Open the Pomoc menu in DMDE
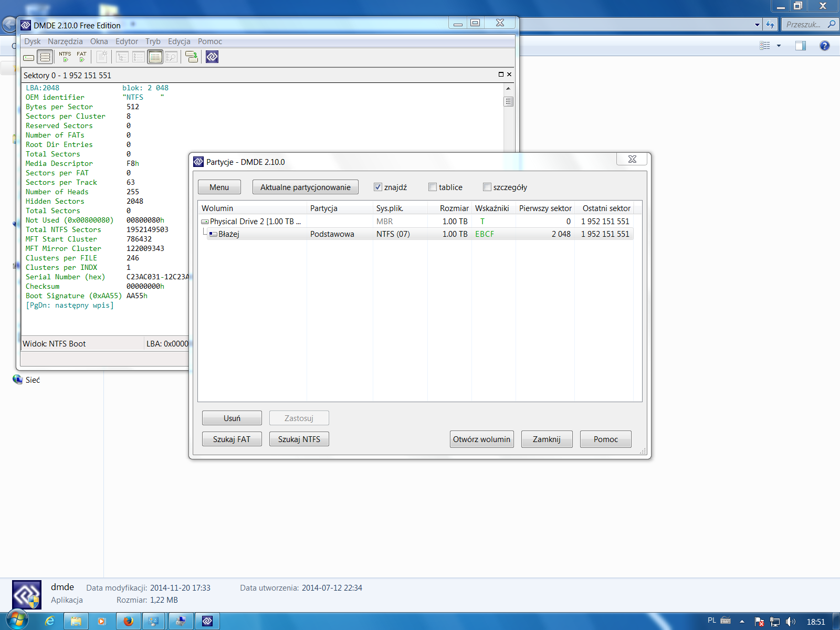840x630 pixels. click(x=210, y=41)
